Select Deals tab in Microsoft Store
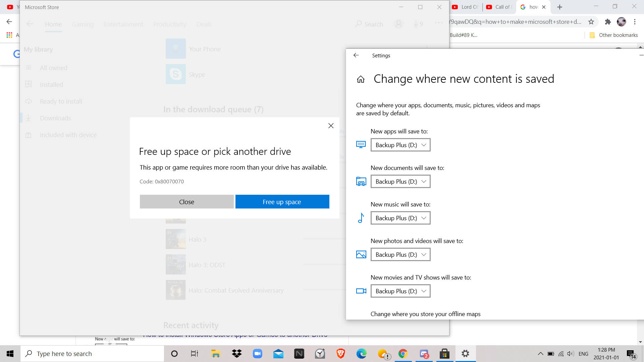This screenshot has width=644, height=362. (204, 24)
